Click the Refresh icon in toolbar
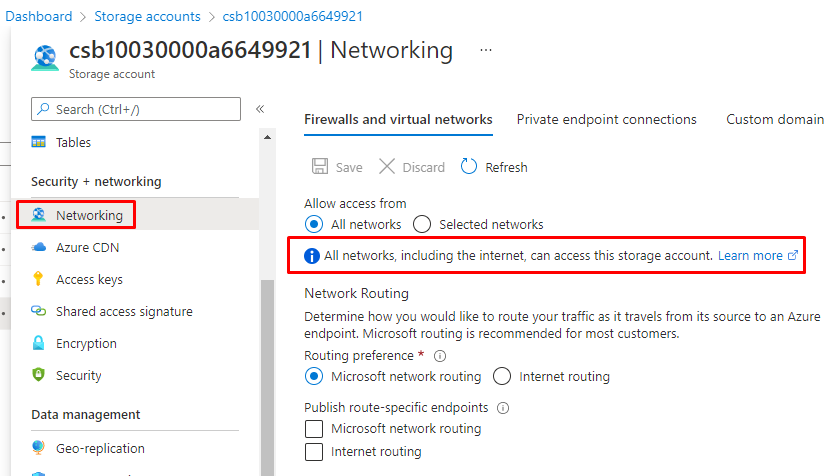The height and width of the screenshot is (476, 836). coord(469,167)
